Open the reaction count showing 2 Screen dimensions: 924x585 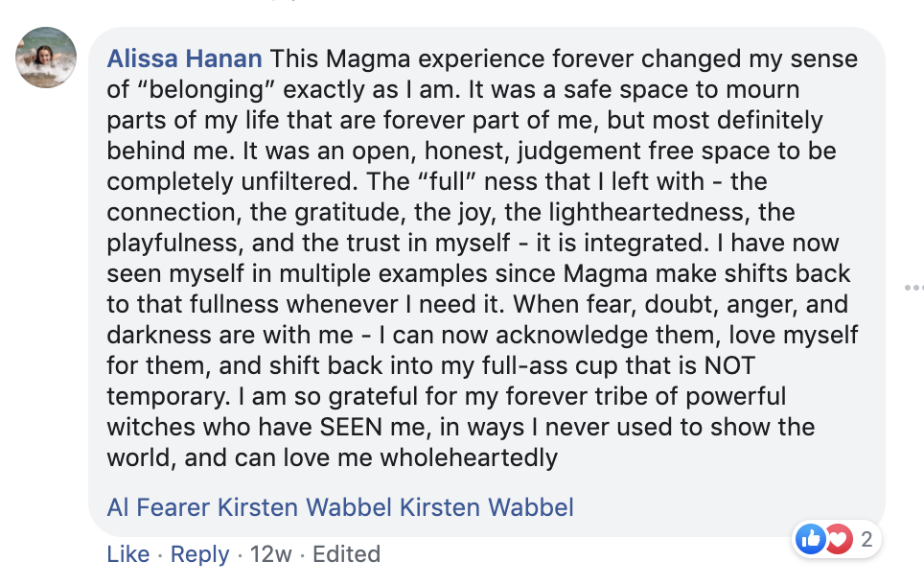coord(866,540)
